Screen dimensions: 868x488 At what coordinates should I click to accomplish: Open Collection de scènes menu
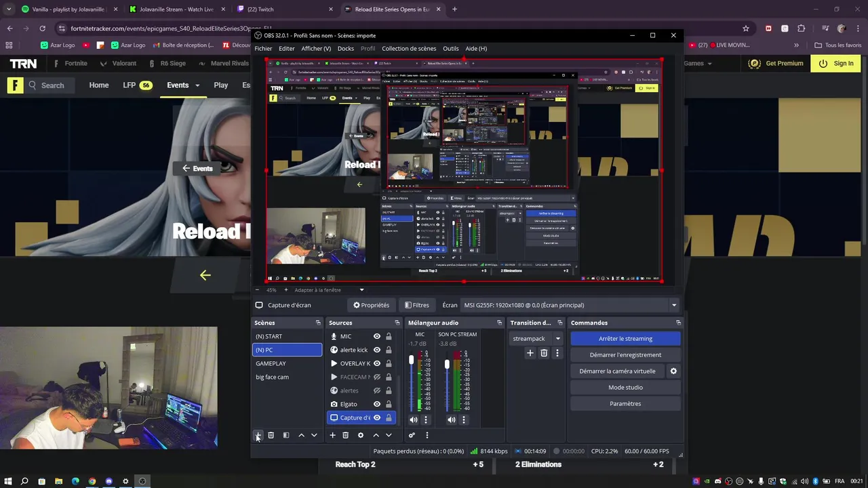coord(409,49)
